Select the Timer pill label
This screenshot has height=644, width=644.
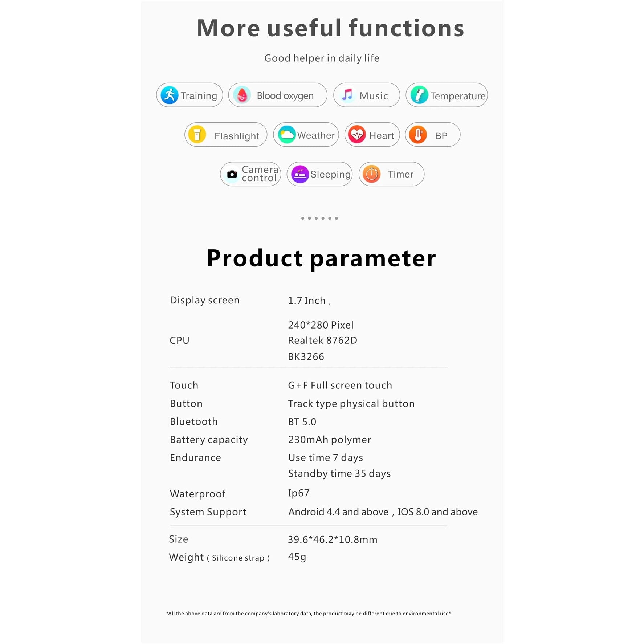(x=400, y=174)
